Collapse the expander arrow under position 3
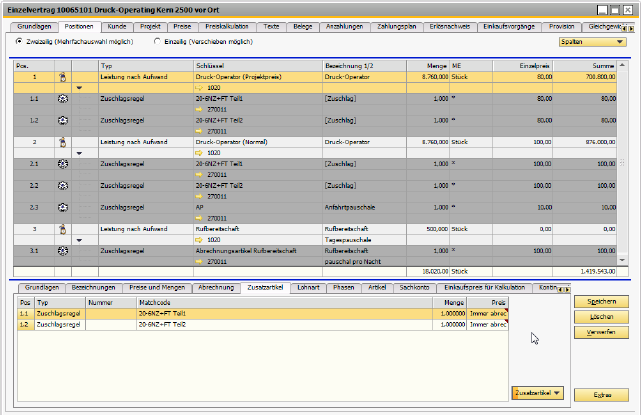The width and height of the screenshot is (641, 415). pos(79,241)
